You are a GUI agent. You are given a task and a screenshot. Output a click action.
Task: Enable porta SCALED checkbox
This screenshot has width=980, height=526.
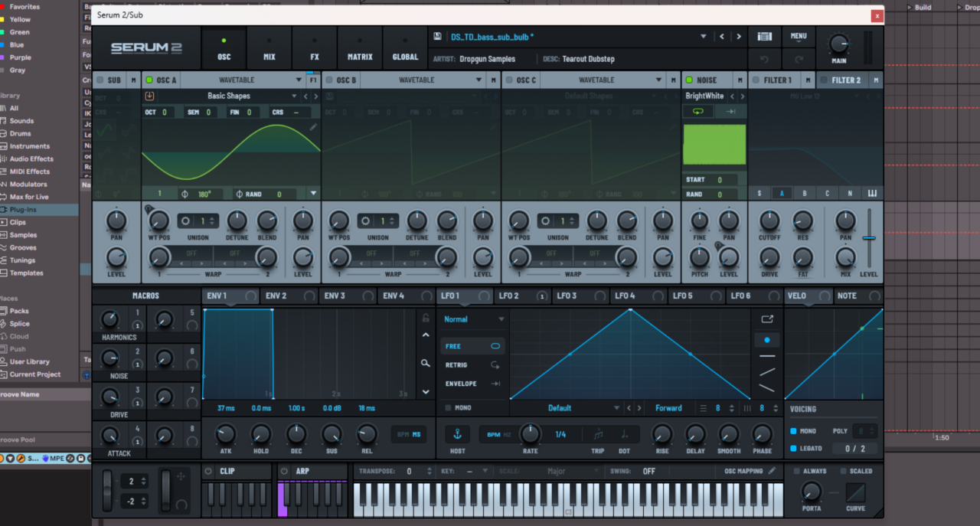(x=844, y=471)
